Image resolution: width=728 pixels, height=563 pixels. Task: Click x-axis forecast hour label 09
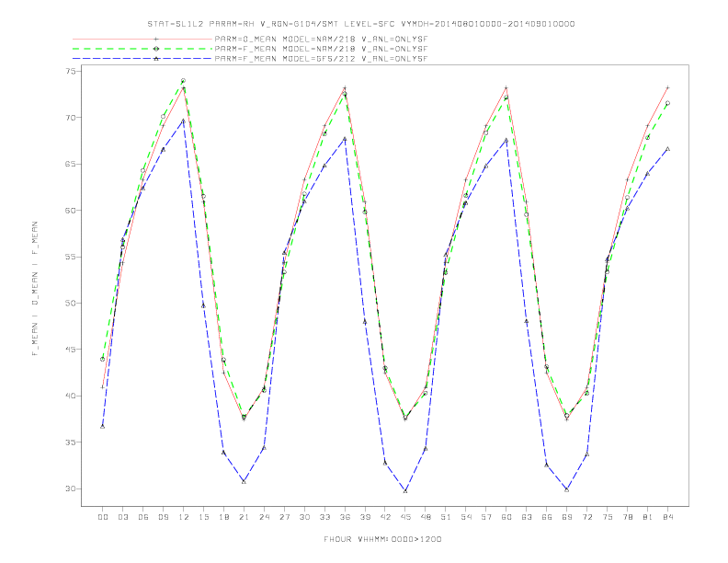click(x=163, y=517)
